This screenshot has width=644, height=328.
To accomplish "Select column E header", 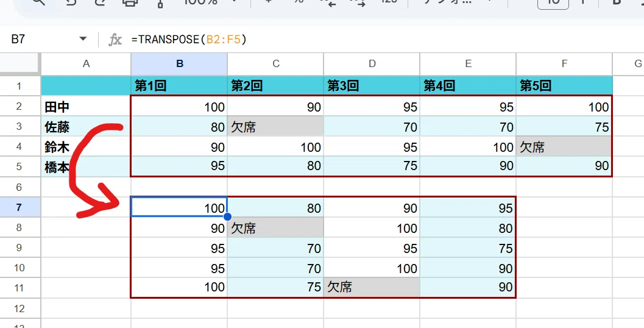I will (468, 63).
